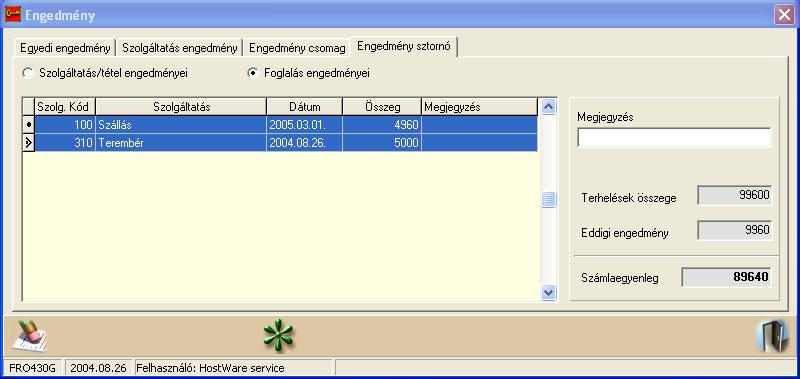The width and height of the screenshot is (800, 379).
Task: Click the Eddigi engedmény value field
Action: [735, 231]
